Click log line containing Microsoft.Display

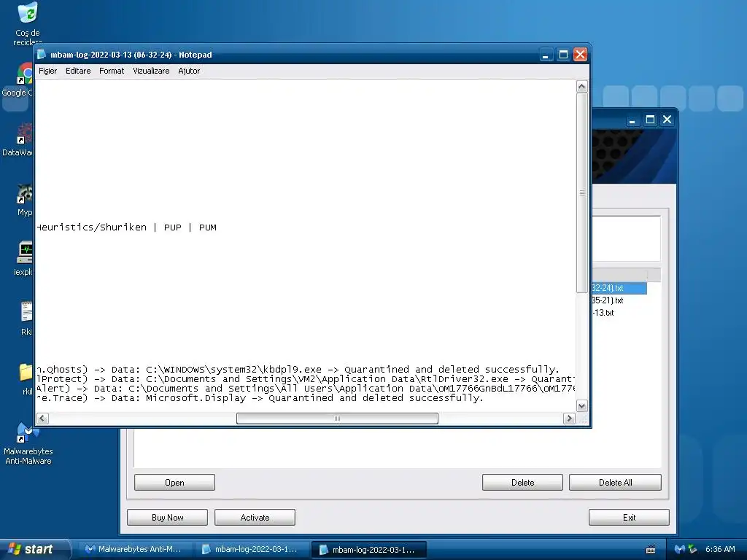pyautogui.click(x=260, y=398)
